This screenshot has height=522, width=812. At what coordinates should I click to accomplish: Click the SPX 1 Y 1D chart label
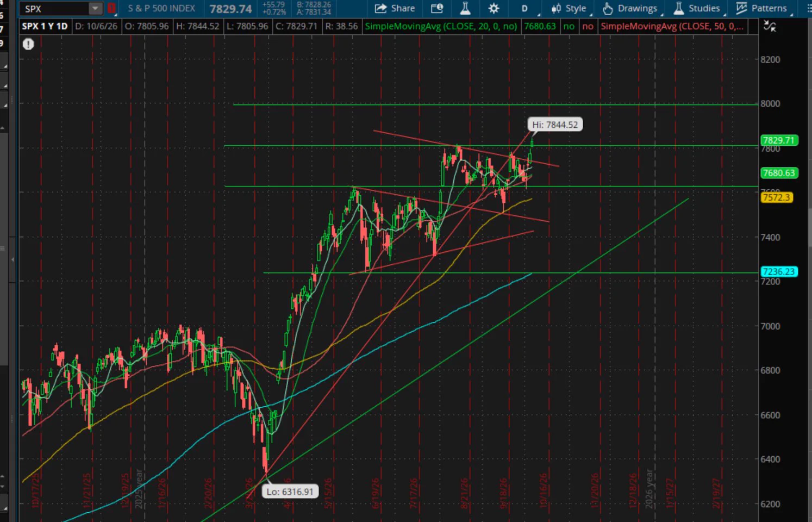pyautogui.click(x=45, y=26)
